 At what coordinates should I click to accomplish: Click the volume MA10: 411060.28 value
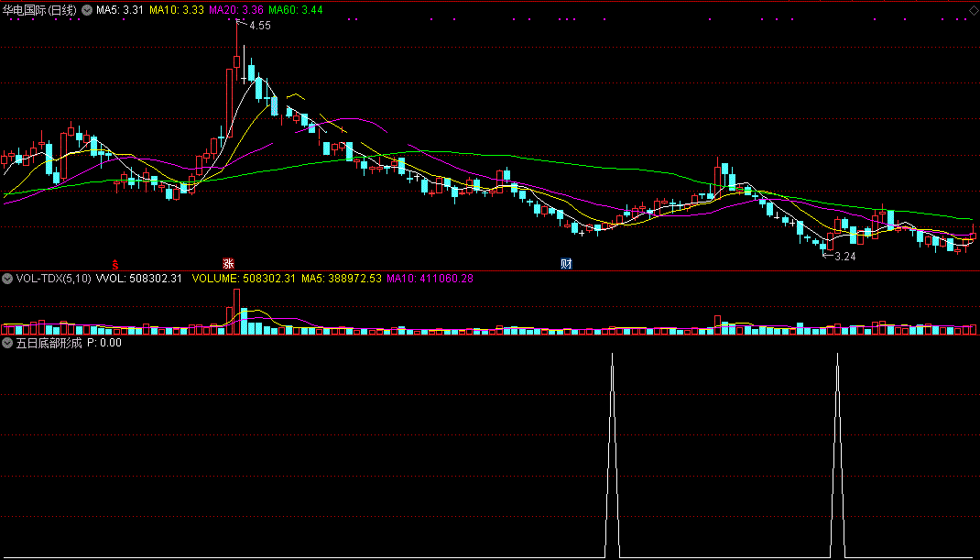[430, 279]
